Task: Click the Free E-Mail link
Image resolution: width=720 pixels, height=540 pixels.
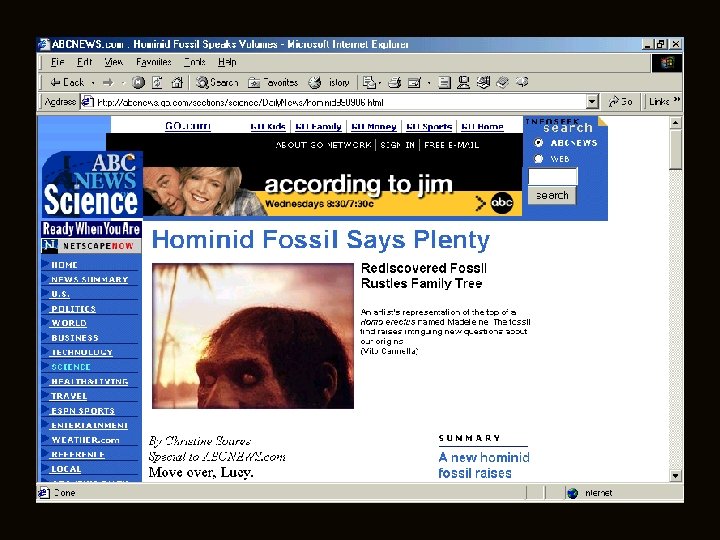Action: pos(451,145)
